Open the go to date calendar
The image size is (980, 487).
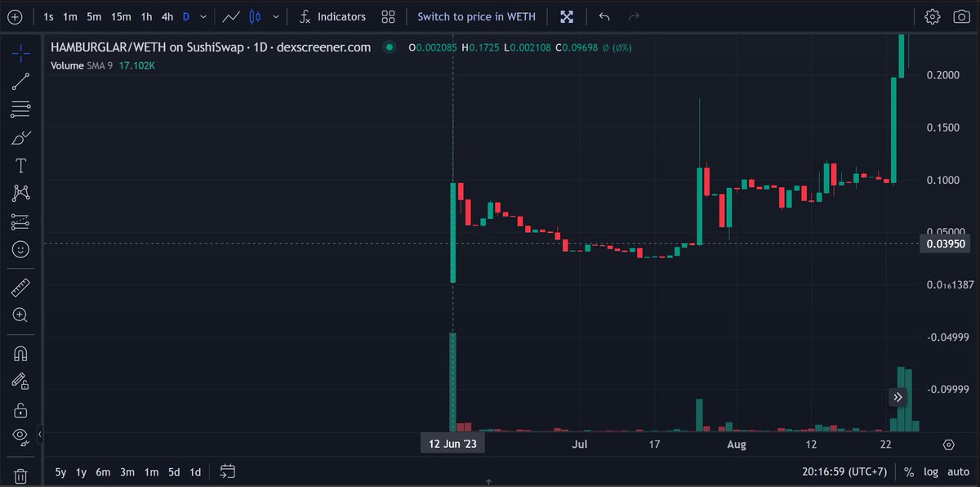[228, 471]
